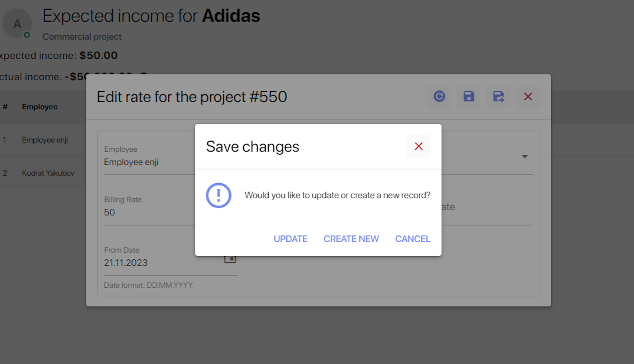Click the Employee column header
This screenshot has width=634, height=364.
coord(40,107)
